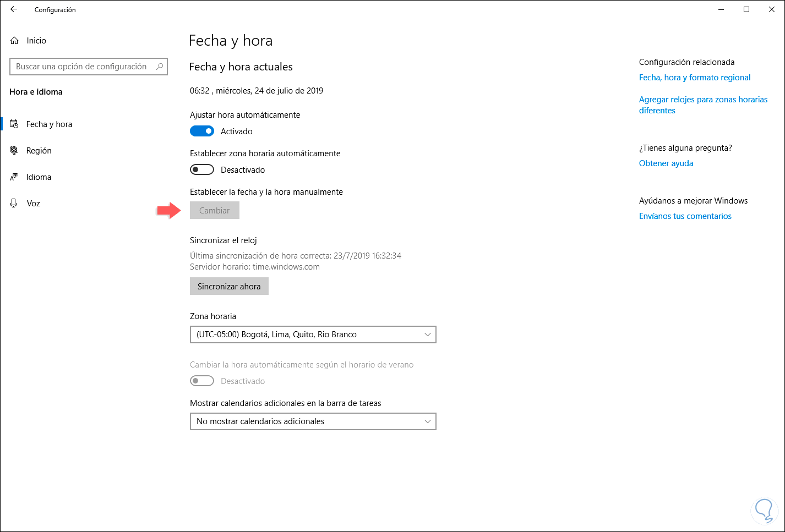Open the Zona horaria dropdown
The height and width of the screenshot is (532, 785).
coord(313,334)
